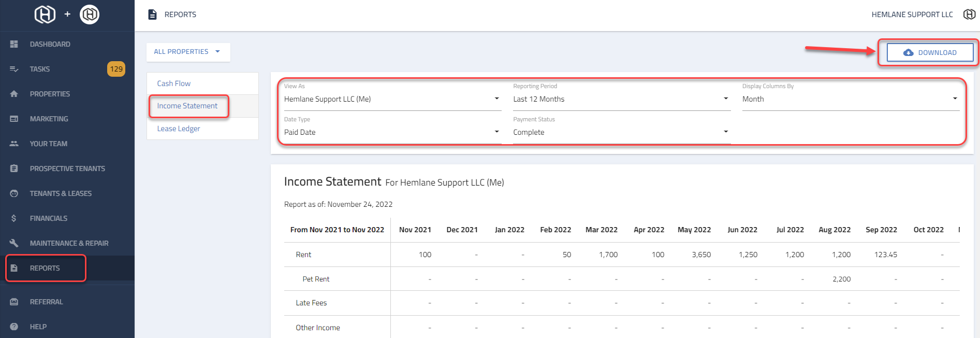980x338 pixels.
Task: Select the Dec 2021 column header
Action: coord(462,230)
